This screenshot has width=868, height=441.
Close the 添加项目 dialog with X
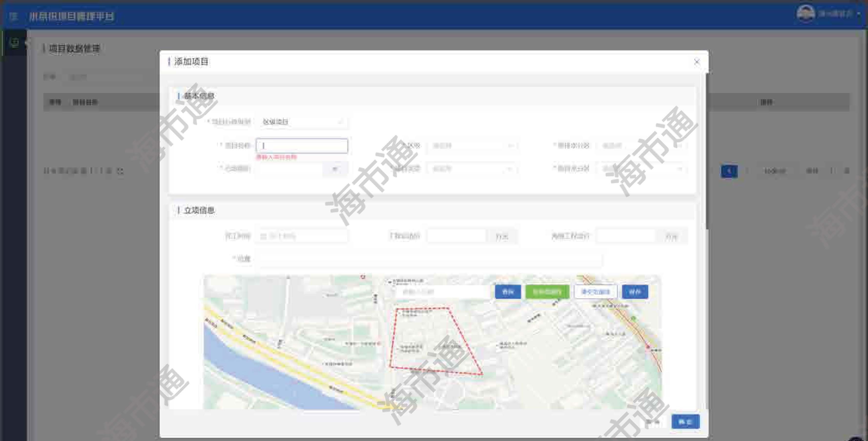[x=697, y=62]
